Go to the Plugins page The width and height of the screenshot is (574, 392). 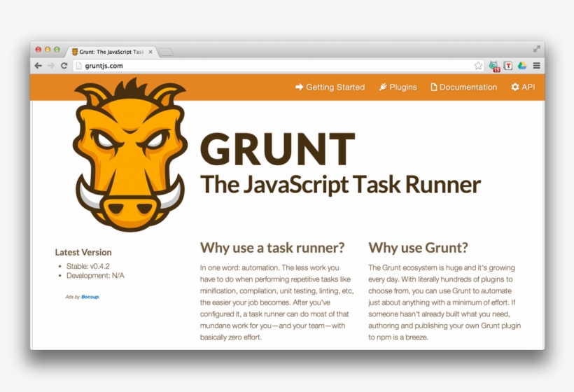[x=398, y=87]
